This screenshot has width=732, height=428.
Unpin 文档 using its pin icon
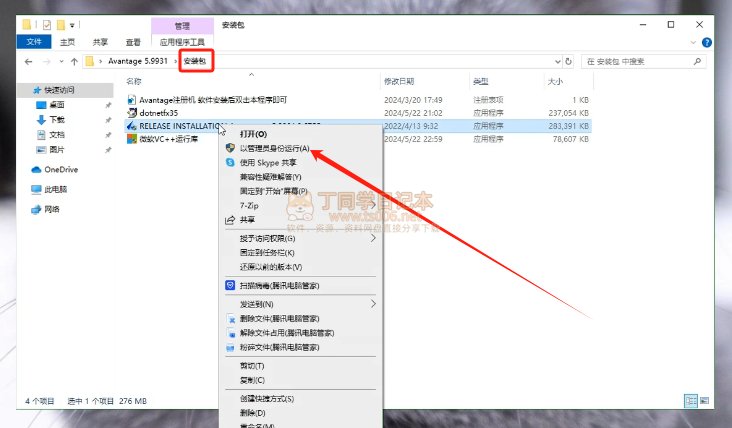[x=108, y=135]
